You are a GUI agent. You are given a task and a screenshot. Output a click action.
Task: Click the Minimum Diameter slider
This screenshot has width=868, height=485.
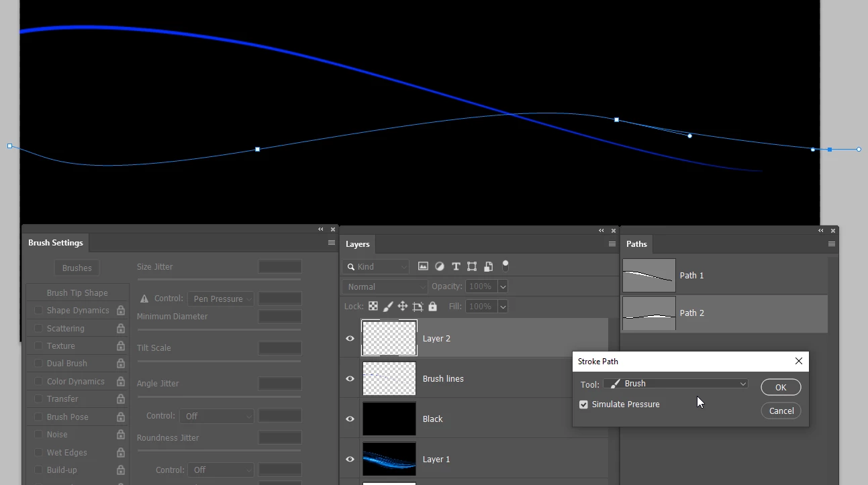click(x=219, y=329)
